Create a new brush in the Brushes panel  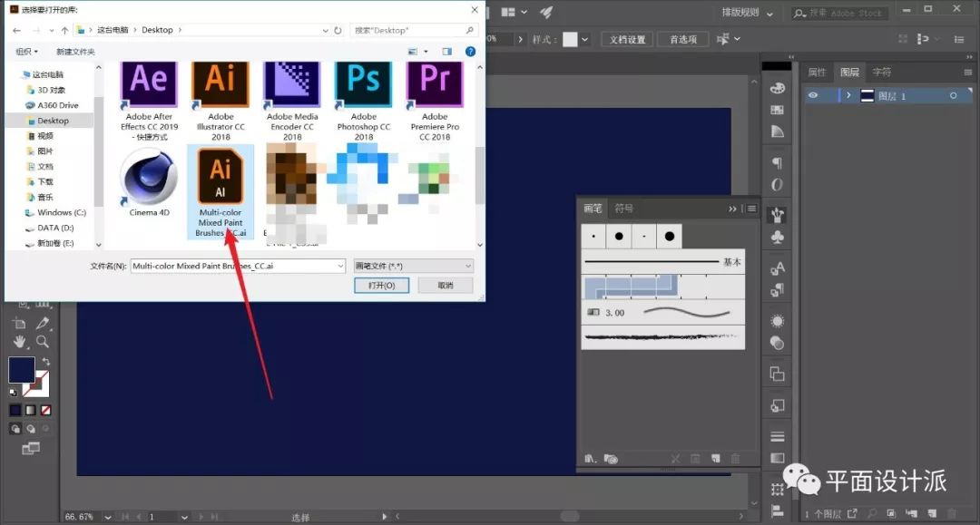coord(716,459)
